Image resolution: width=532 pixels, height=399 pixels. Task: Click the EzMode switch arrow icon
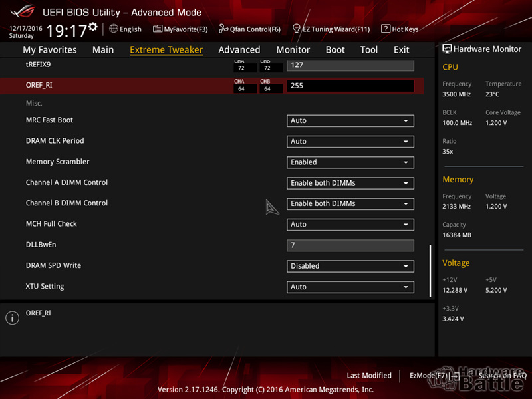pos(456,376)
